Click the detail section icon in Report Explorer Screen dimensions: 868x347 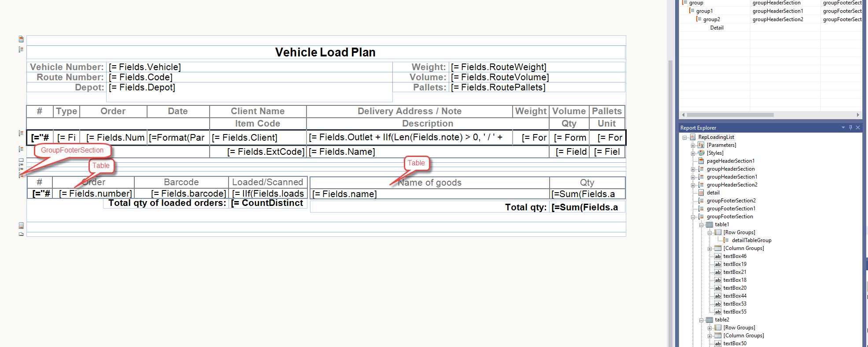pyautogui.click(x=701, y=193)
